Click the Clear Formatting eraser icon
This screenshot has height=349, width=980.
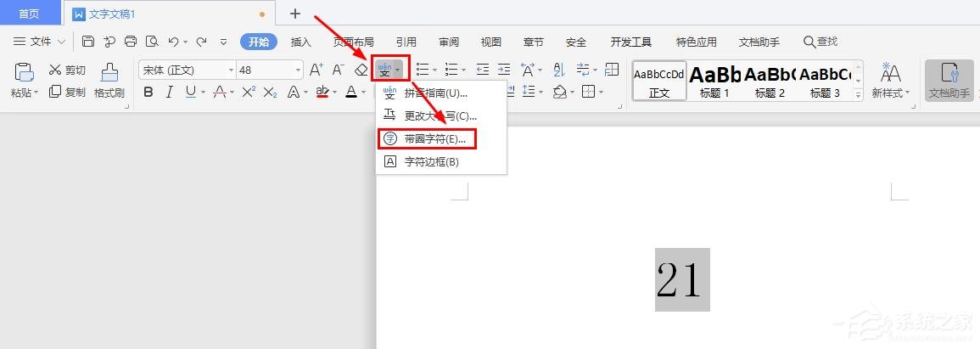click(361, 70)
